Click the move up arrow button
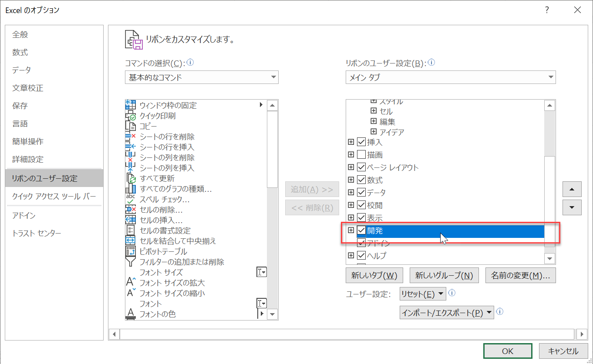The width and height of the screenshot is (593, 364). click(572, 189)
